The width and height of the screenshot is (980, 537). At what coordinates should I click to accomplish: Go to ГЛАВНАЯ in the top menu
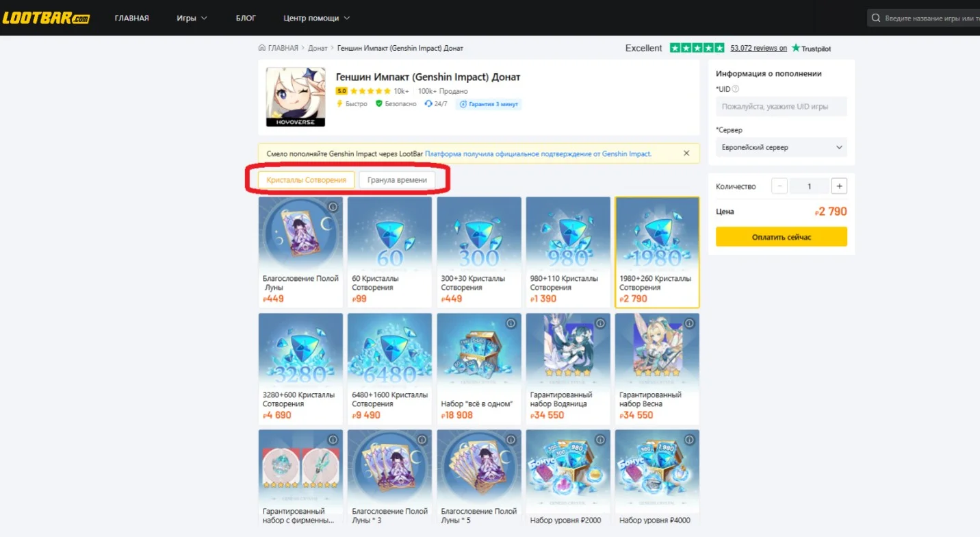pyautogui.click(x=132, y=18)
